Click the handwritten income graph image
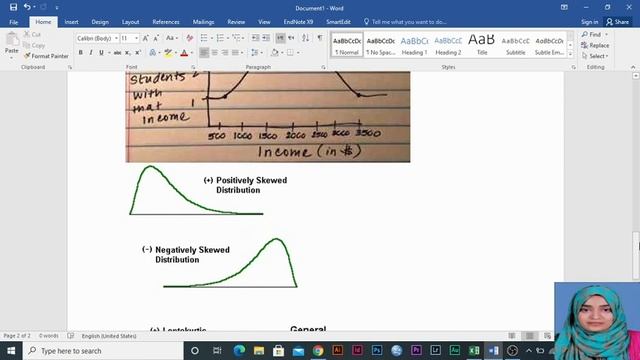The image size is (640, 360). tap(268, 117)
